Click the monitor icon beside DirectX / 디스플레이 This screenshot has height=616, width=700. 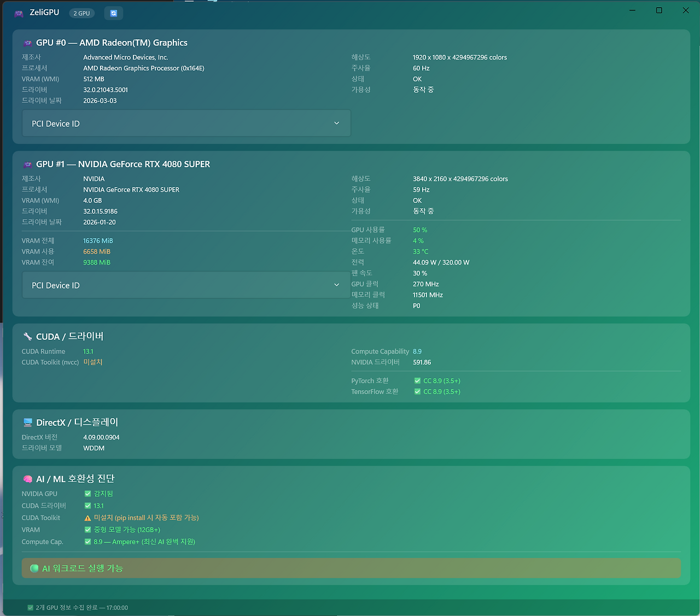[x=27, y=423]
